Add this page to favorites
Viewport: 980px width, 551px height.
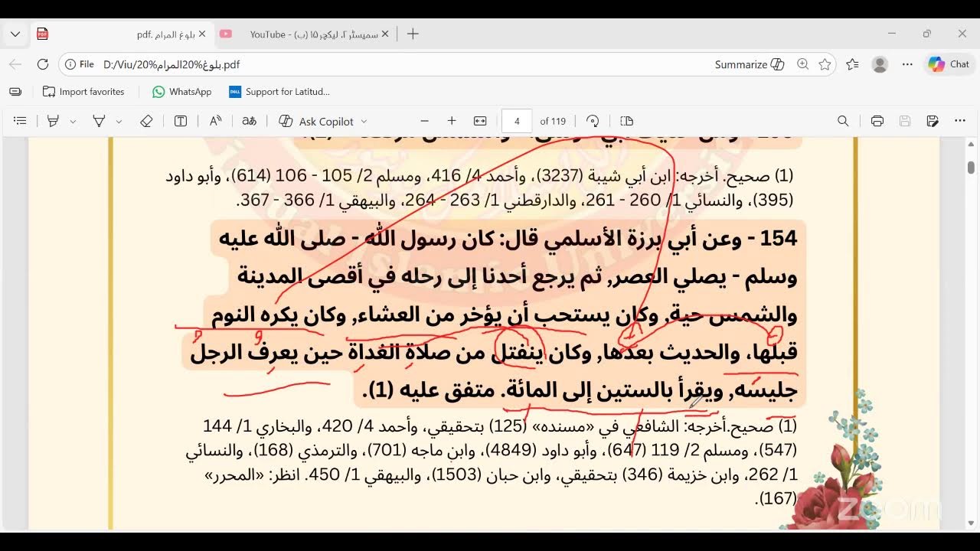pos(825,64)
